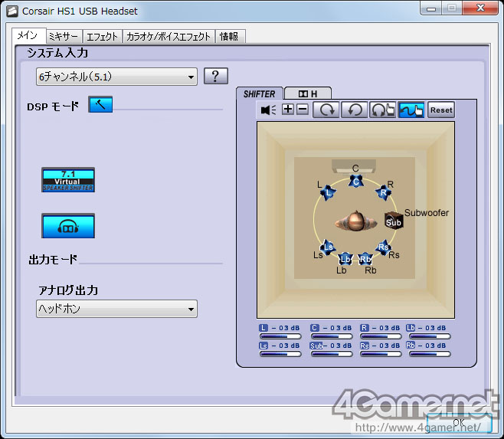Increase volume with the plus button
504x439 pixels.
point(288,110)
